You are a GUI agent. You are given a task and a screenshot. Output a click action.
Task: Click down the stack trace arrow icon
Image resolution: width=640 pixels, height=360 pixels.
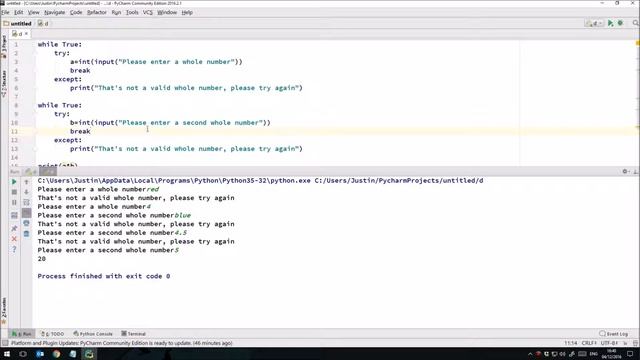coord(27,192)
